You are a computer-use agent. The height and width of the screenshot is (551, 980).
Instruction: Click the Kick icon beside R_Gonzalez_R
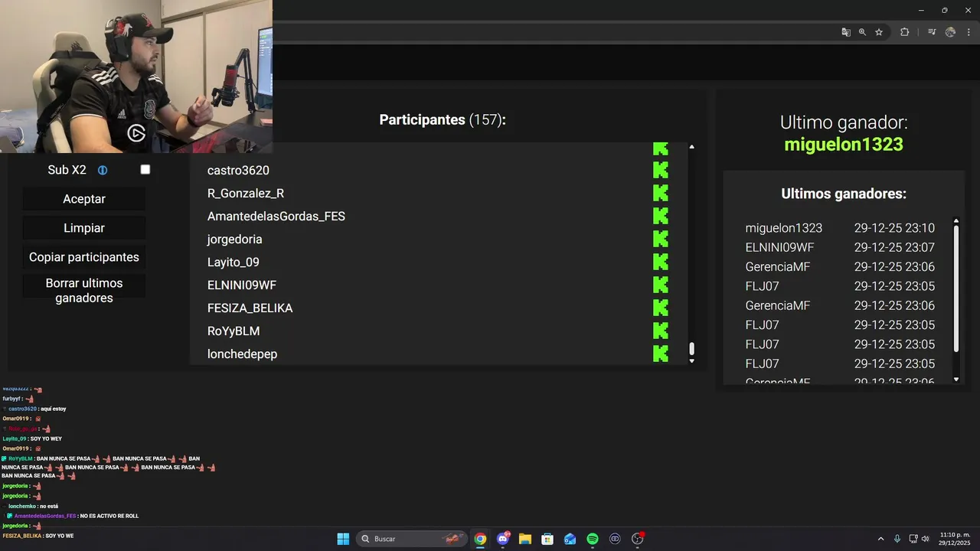660,193
